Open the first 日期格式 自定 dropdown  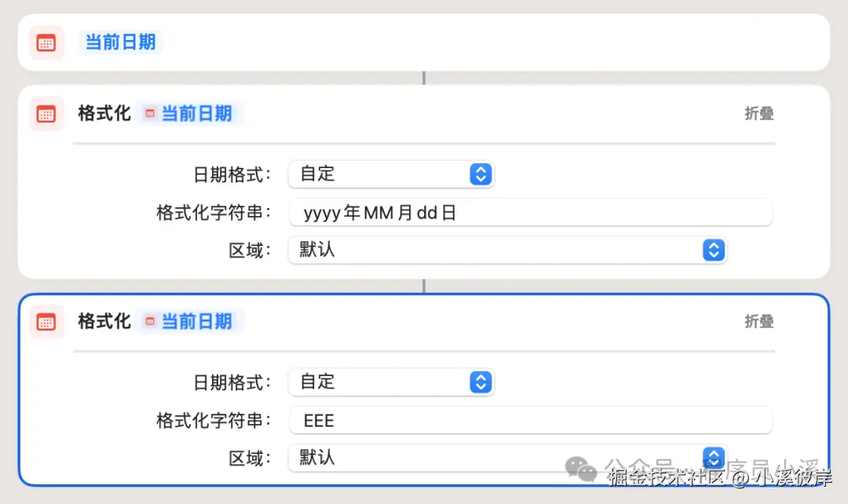(390, 174)
